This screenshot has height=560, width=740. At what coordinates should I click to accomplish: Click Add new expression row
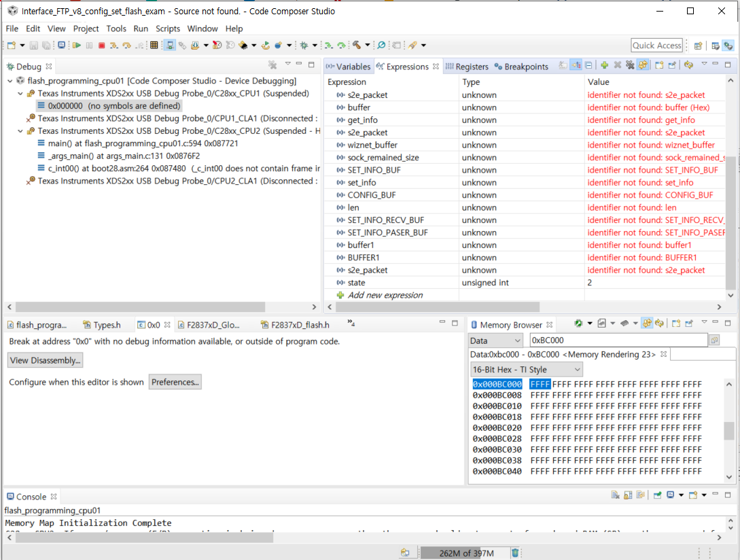pos(385,295)
